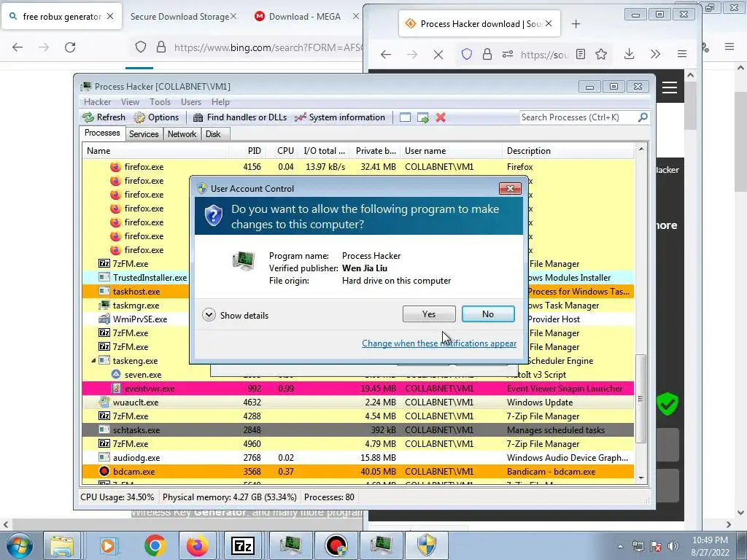Screen dimensions: 747x560
Task: Select the wuauclt.exe process row
Action: click(357, 402)
